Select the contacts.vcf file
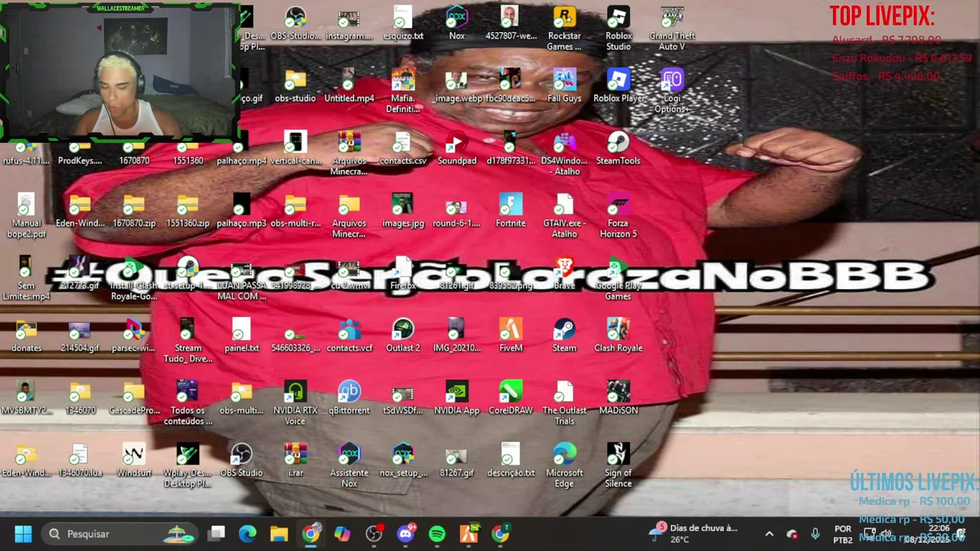980x551 pixels. click(x=349, y=336)
